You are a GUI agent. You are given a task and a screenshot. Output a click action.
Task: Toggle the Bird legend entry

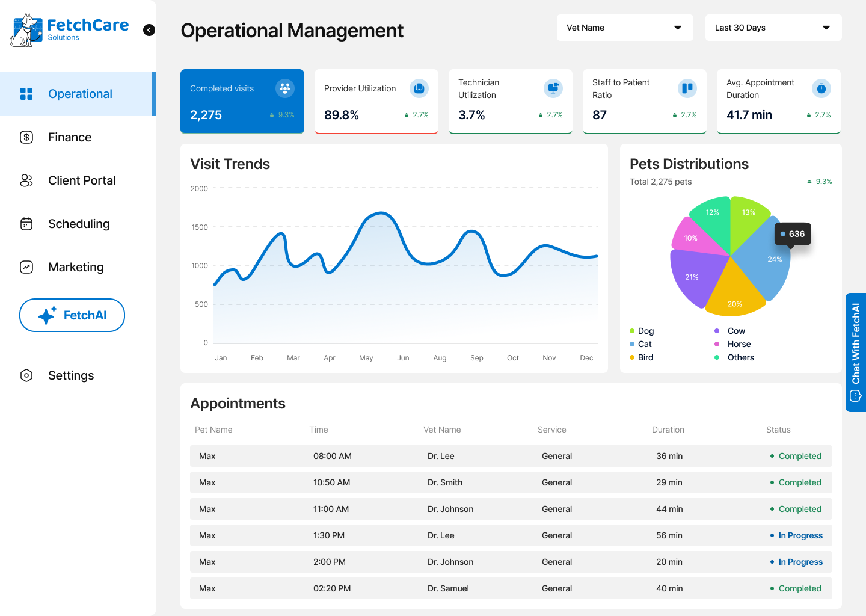(642, 357)
